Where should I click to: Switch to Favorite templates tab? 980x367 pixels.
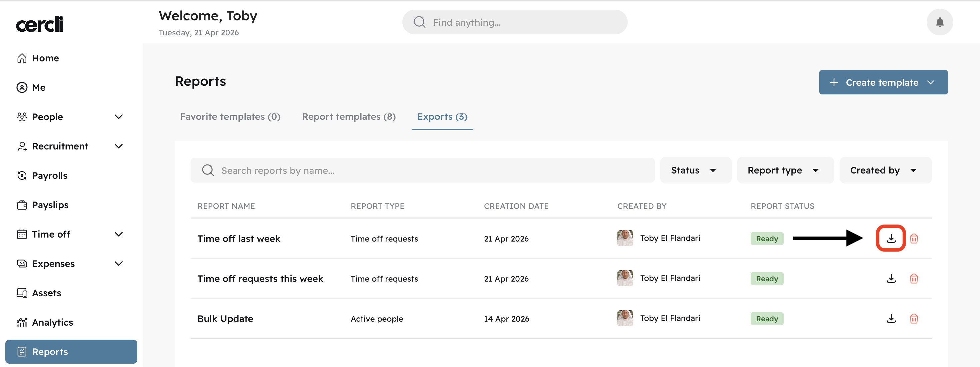pyautogui.click(x=230, y=116)
